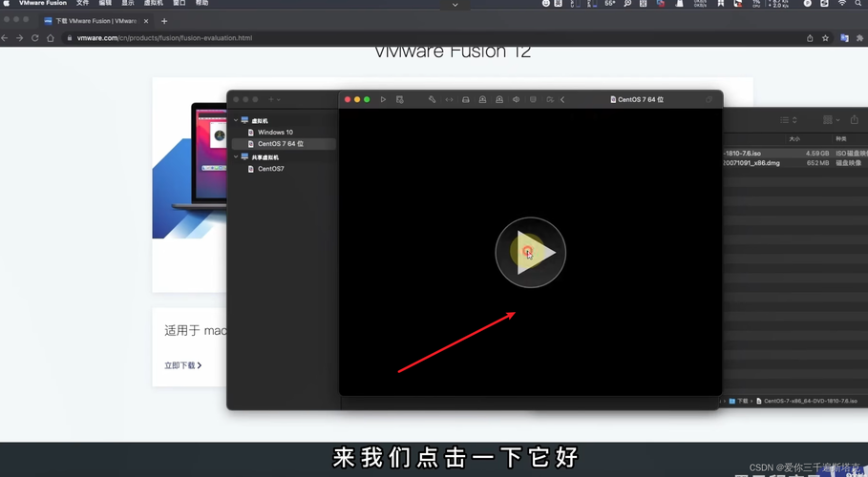The image size is (868, 477).
Task: Click the first CD/DVD drive icon in VM toolbar
Action: click(x=483, y=99)
